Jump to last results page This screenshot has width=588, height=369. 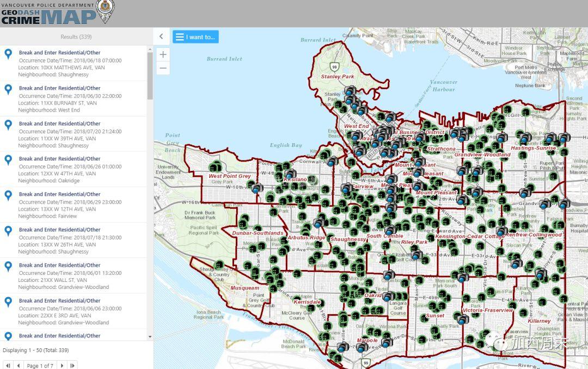[72, 365]
